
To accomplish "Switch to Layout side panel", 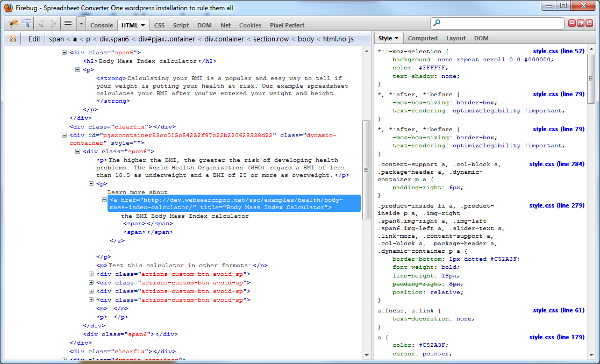I will click(x=456, y=38).
